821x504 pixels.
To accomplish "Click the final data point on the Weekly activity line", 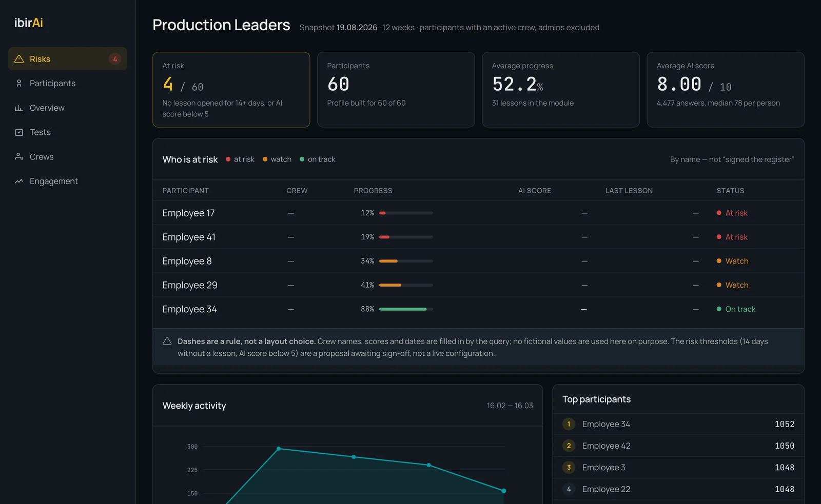I will coord(504,491).
